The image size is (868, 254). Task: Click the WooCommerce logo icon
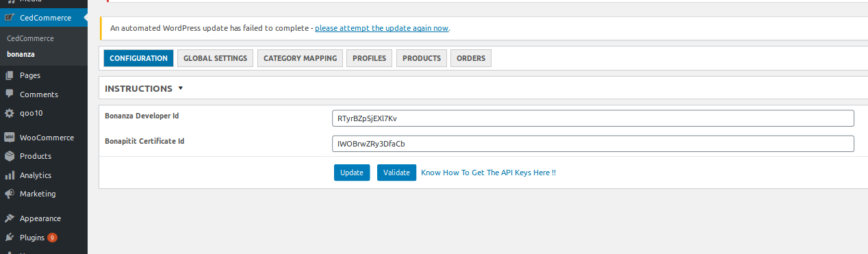10,138
